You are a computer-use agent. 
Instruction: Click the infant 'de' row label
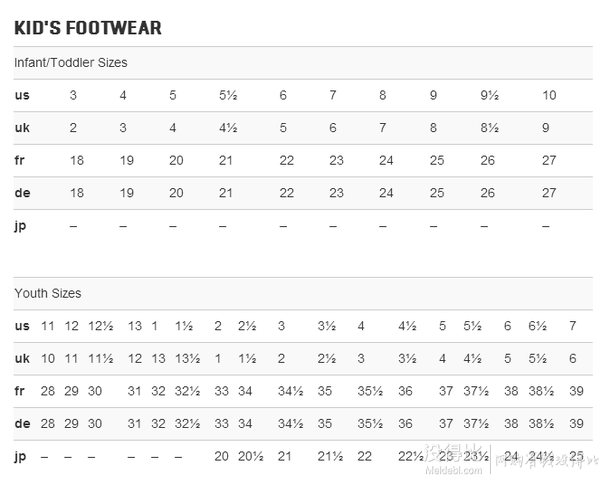[22, 193]
